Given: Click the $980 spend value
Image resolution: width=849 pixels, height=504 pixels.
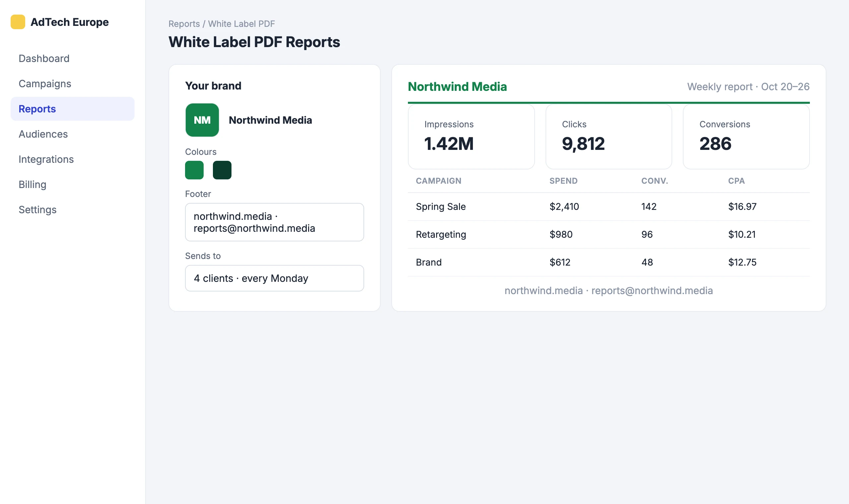Looking at the screenshot, I should [x=561, y=234].
